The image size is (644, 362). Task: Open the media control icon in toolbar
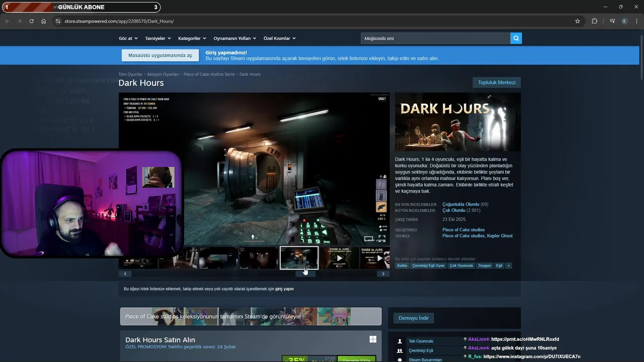coord(612,21)
